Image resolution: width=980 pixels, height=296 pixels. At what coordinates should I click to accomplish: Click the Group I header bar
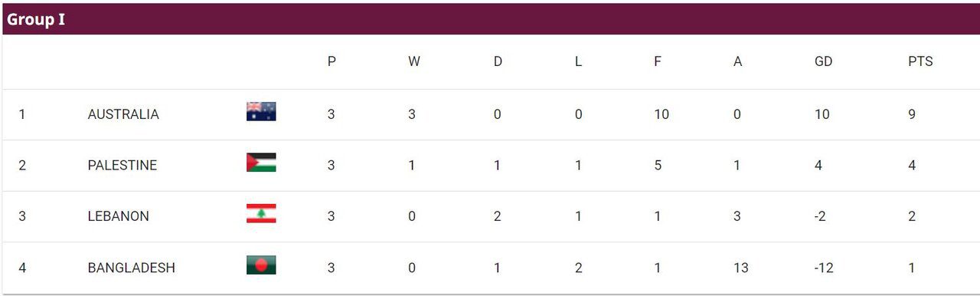[490, 19]
